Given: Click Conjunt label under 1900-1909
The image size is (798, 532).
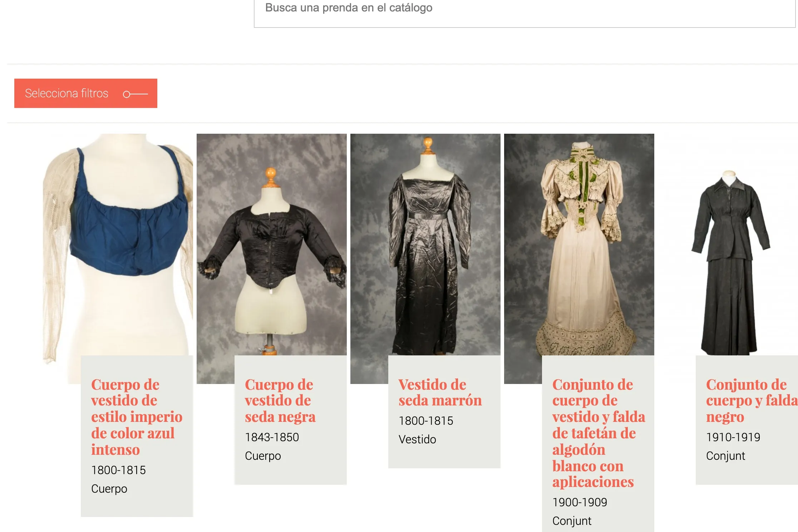Looking at the screenshot, I should (572, 521).
